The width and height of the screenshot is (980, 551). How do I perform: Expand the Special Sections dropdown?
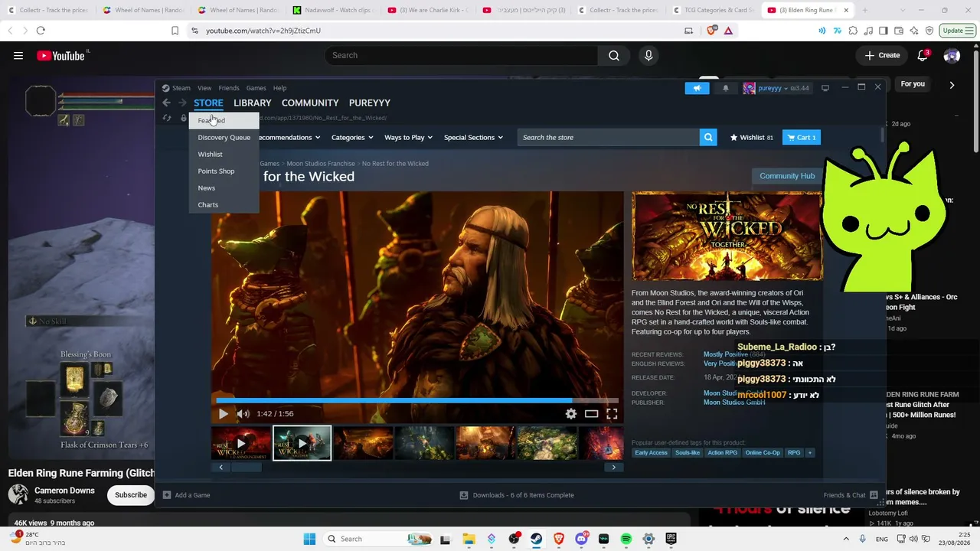coord(474,138)
